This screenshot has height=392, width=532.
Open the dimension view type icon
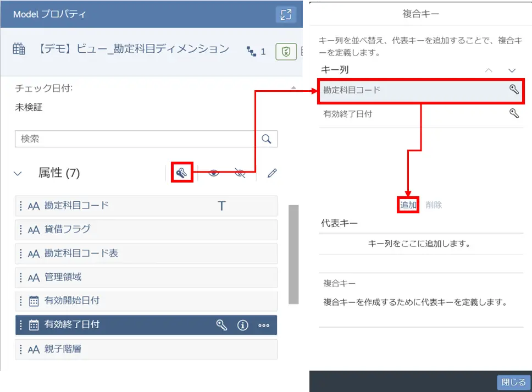point(19,49)
